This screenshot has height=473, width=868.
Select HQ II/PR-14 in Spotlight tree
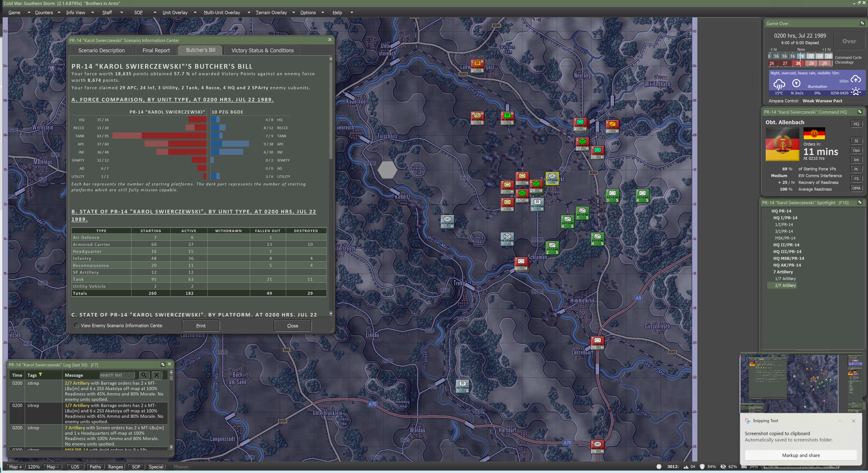[x=786, y=245]
